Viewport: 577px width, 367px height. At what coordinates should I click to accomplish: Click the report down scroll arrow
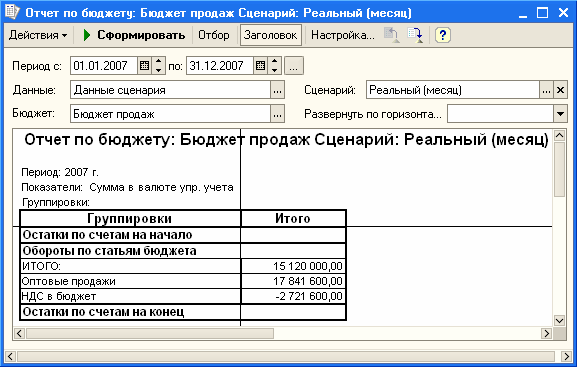click(x=559, y=321)
